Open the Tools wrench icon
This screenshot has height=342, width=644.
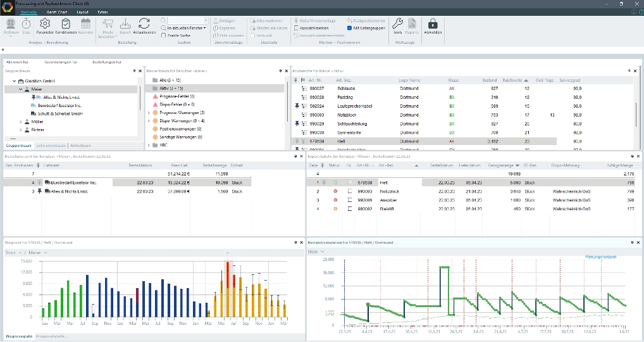pos(397,23)
